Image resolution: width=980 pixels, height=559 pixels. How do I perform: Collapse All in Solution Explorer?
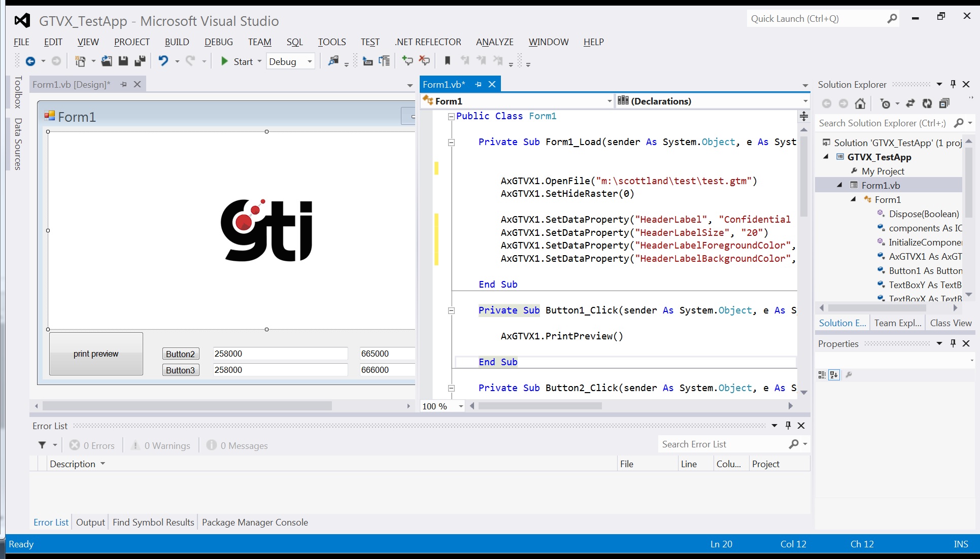[944, 103]
